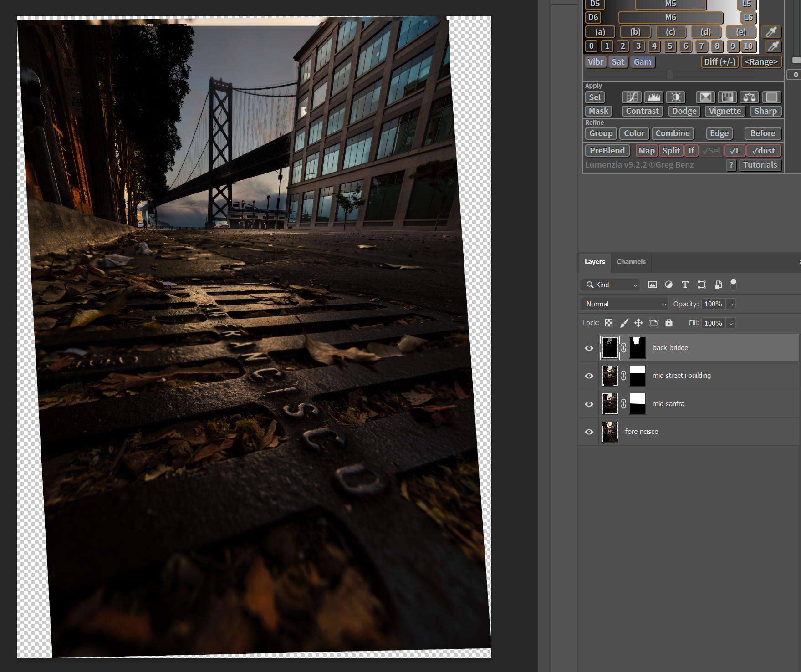
Task: Select the mid-street+building layer mask thumbnail
Action: [637, 376]
